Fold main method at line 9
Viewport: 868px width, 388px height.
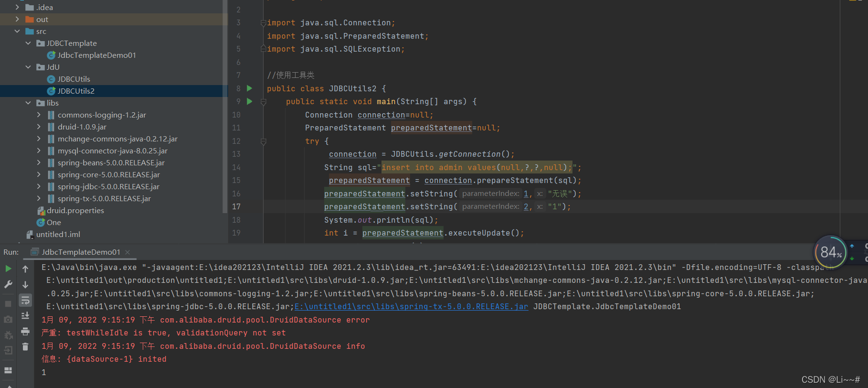click(x=263, y=102)
